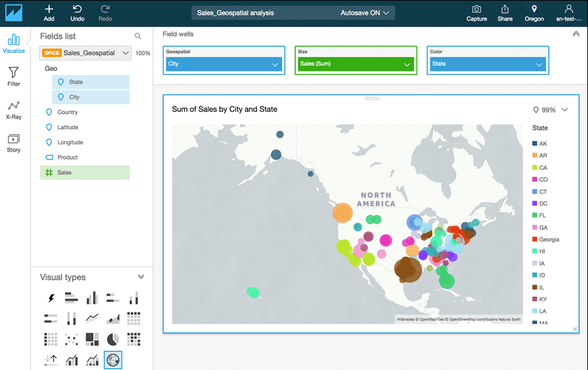Screen dimensions: 588x370
Task: Select the clustered bar combo chart type
Action: tap(72, 360)
